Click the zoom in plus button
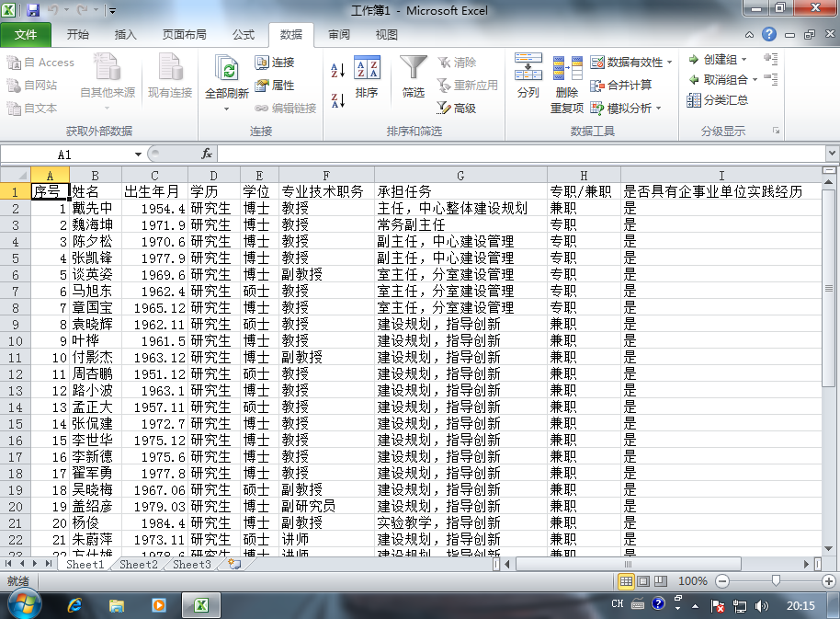 coord(829,581)
